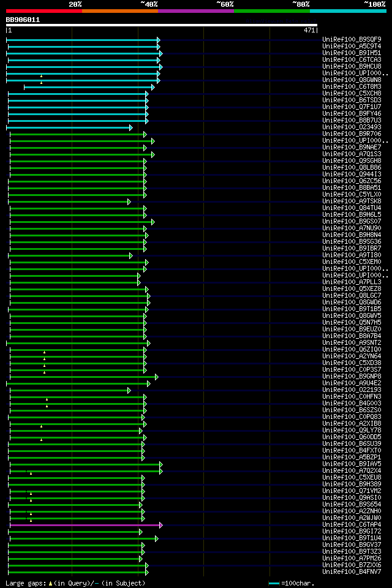Select the UniRef100_C5XCH8 label
392x588 pixels.
[352, 93]
